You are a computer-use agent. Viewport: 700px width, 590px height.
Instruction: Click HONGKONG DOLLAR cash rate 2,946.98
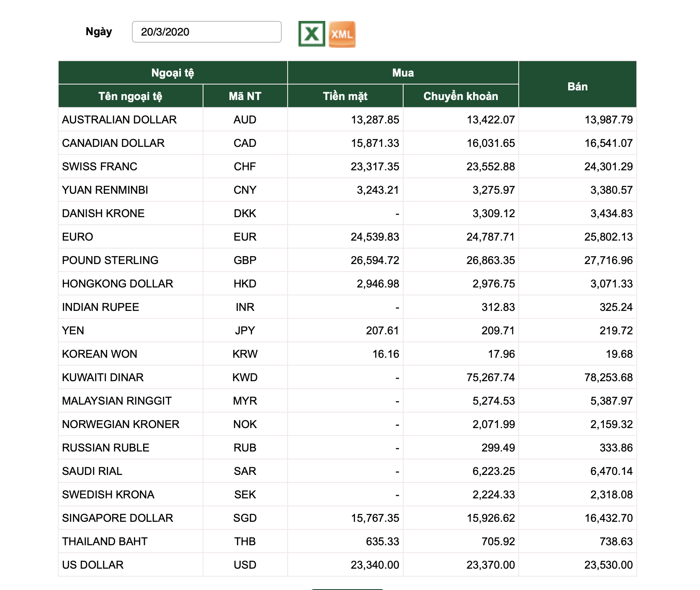pyautogui.click(x=378, y=284)
